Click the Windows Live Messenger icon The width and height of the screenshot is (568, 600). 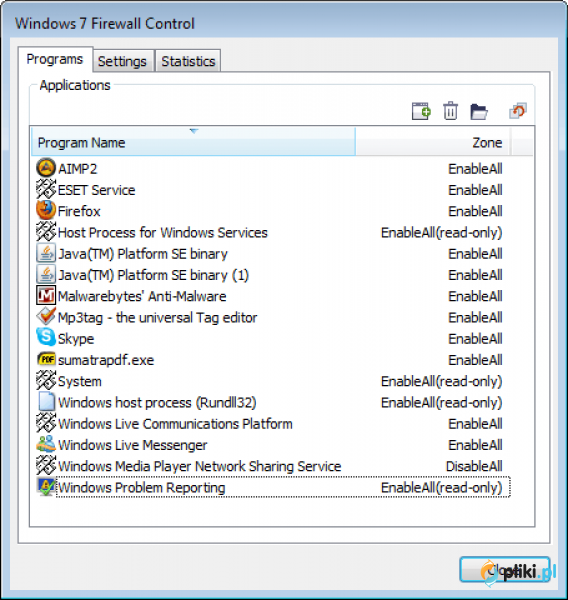click(x=46, y=444)
